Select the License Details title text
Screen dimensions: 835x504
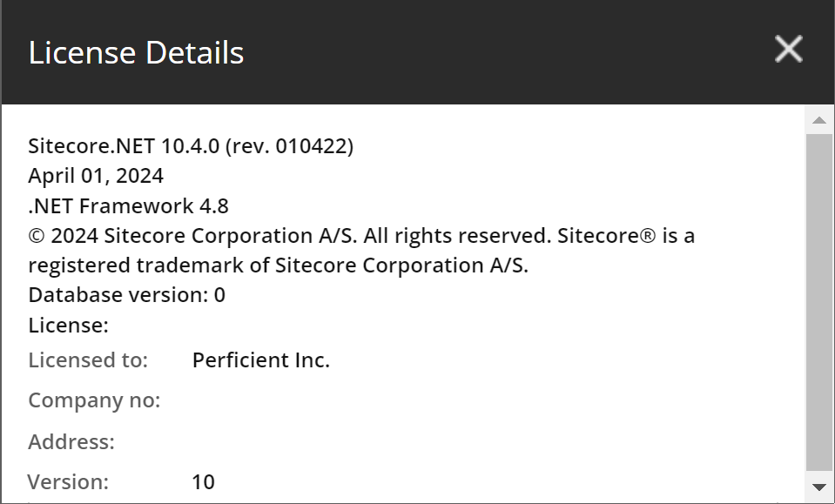(x=135, y=52)
